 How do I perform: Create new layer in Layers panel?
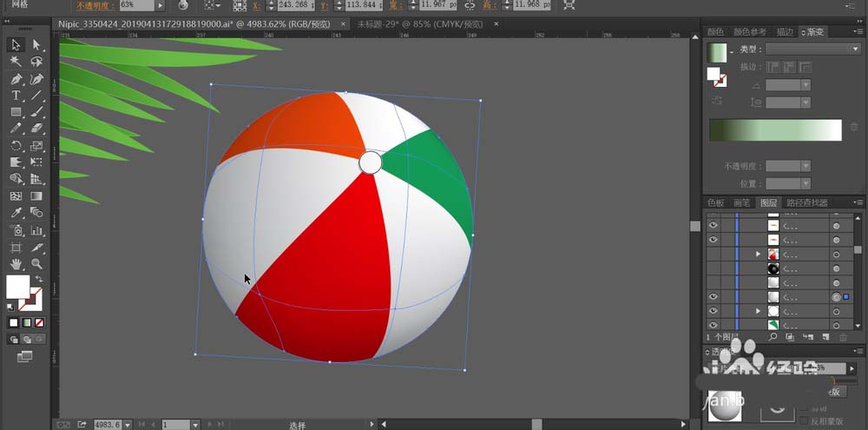point(825,336)
